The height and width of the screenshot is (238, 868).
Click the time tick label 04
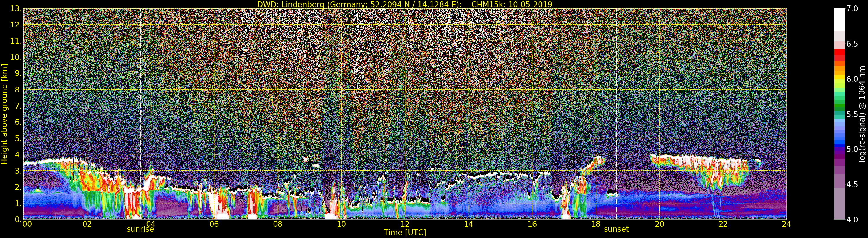click(x=151, y=224)
